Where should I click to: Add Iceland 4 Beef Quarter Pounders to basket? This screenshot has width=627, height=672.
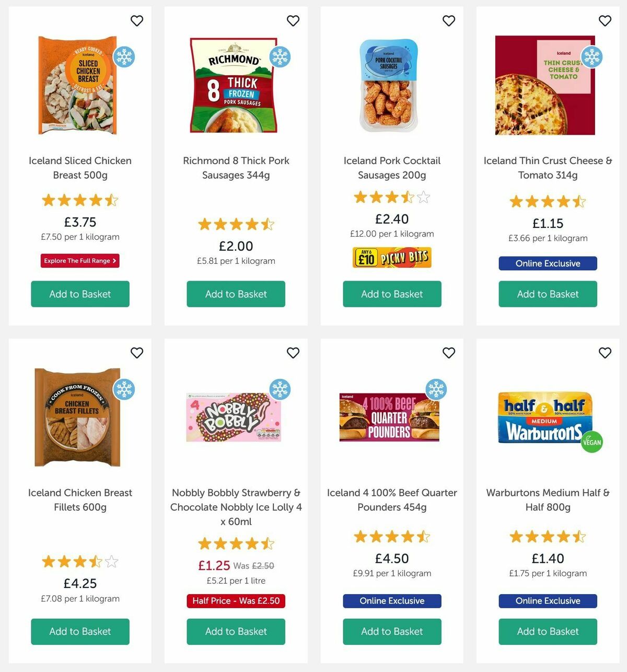pyautogui.click(x=392, y=631)
